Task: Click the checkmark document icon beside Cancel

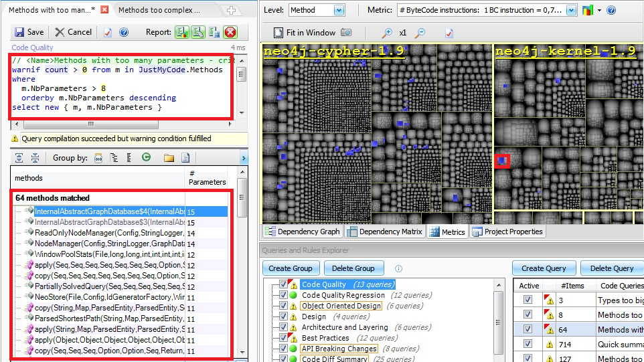Action: tap(108, 32)
